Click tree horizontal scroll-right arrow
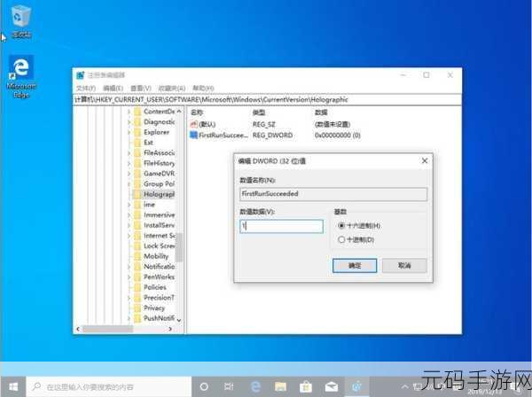This screenshot has height=397, width=532. pyautogui.click(x=170, y=329)
